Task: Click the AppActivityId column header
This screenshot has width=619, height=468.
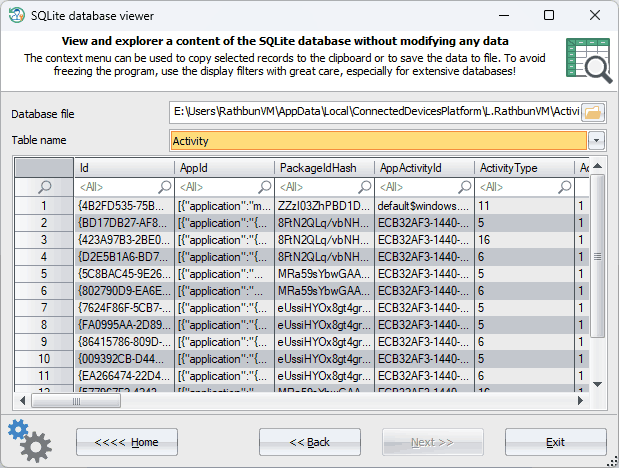Action: coord(424,168)
